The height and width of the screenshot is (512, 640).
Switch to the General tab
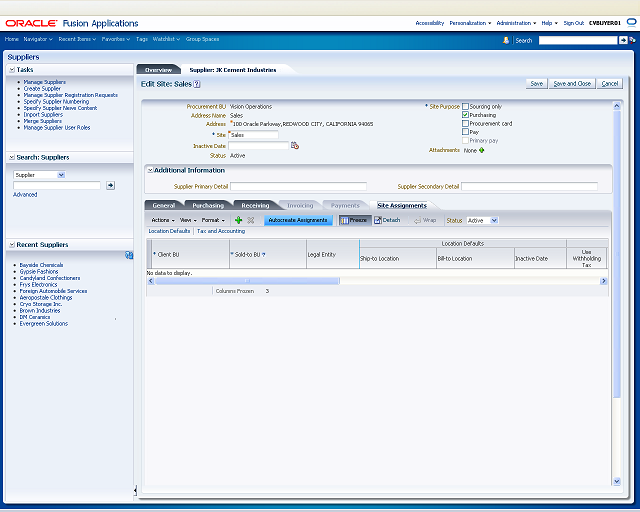point(164,205)
